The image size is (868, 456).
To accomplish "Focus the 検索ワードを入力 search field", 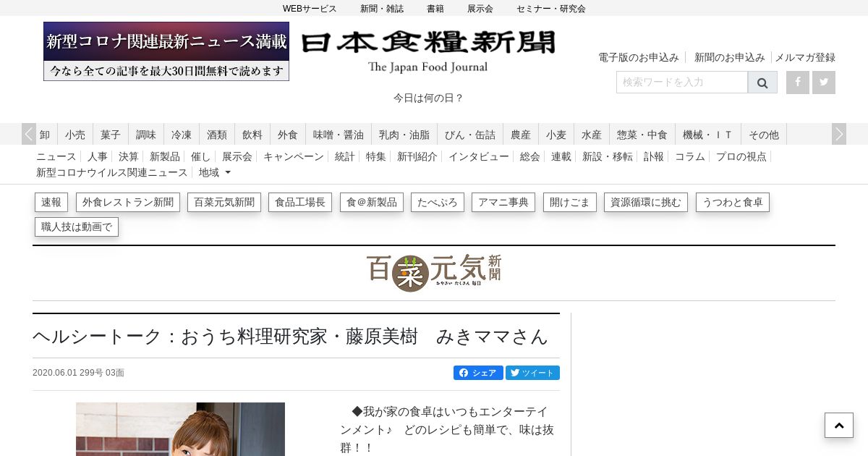I will [x=681, y=83].
